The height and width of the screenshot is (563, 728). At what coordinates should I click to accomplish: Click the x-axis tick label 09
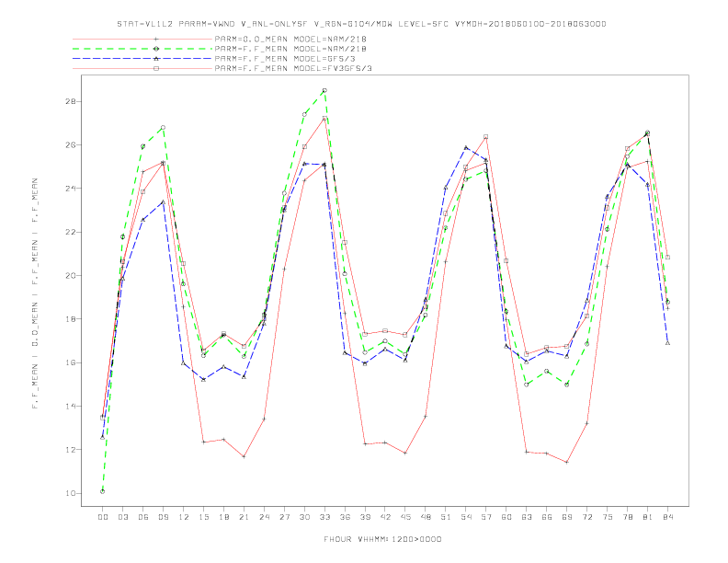tap(163, 517)
